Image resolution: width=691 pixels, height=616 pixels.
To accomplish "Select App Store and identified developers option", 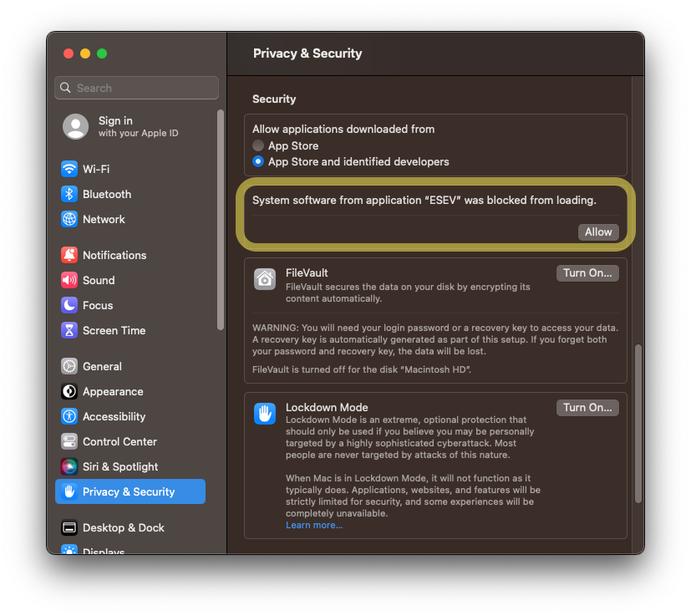I will click(258, 161).
